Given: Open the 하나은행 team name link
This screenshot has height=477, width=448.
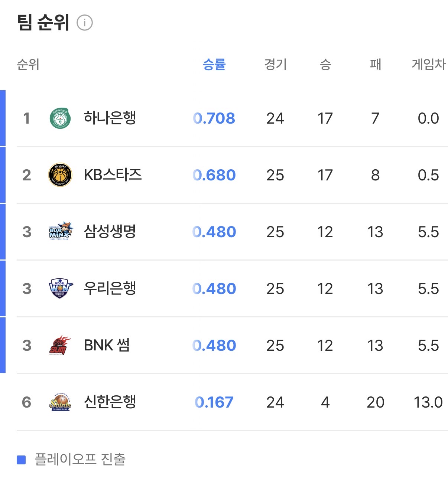Looking at the screenshot, I should pyautogui.click(x=110, y=118).
